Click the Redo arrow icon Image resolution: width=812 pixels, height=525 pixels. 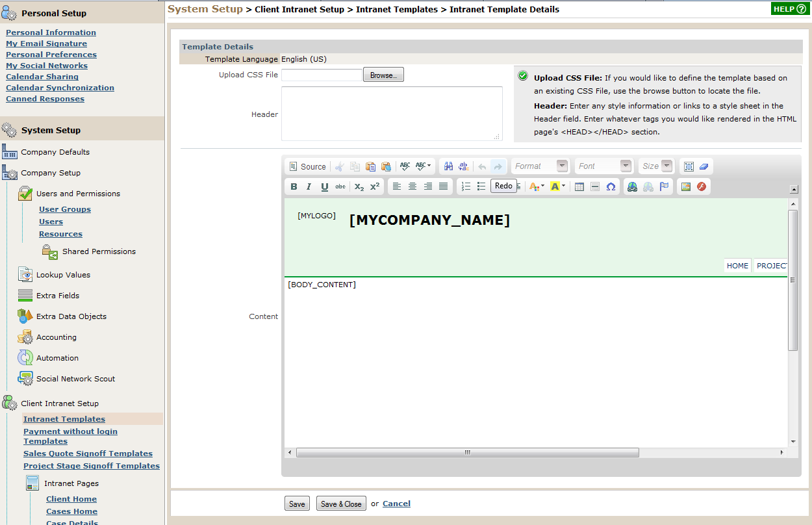[498, 166]
